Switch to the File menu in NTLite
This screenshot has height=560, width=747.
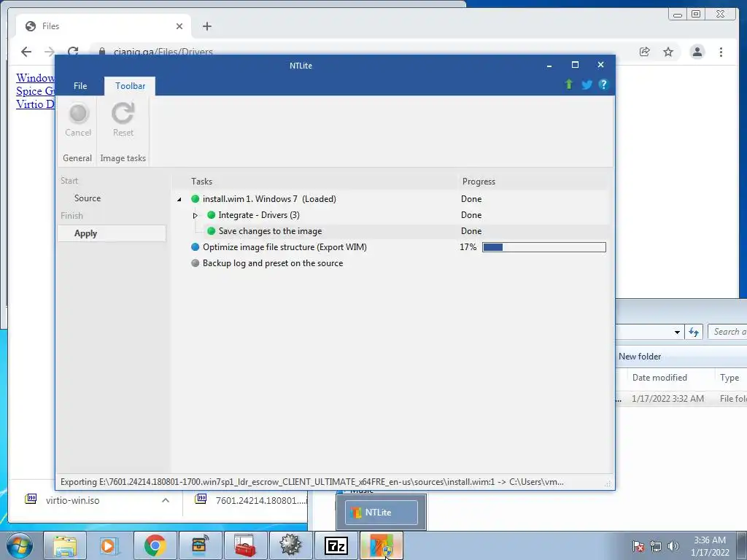point(80,86)
